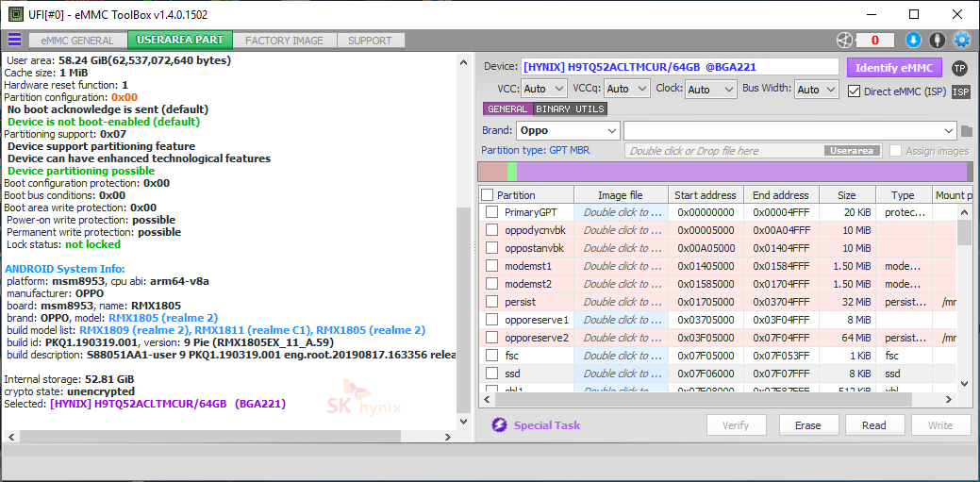Click the Type column header
This screenshot has height=482, width=980.
pyautogui.click(x=904, y=195)
